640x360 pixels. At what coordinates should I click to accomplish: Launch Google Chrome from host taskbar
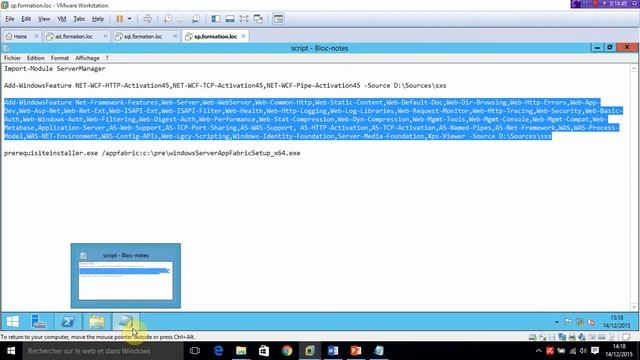[287, 351]
